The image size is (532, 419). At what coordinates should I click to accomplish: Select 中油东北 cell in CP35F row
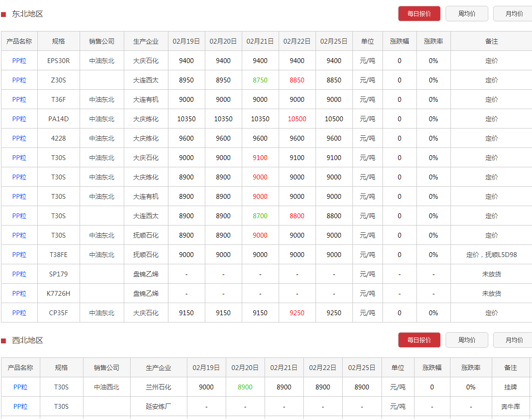coord(102,313)
